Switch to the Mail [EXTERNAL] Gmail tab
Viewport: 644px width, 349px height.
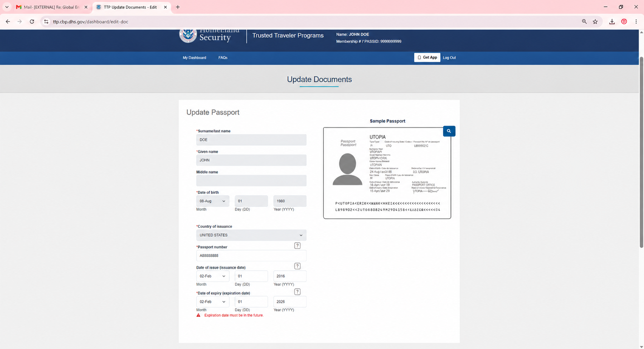[x=52, y=7]
